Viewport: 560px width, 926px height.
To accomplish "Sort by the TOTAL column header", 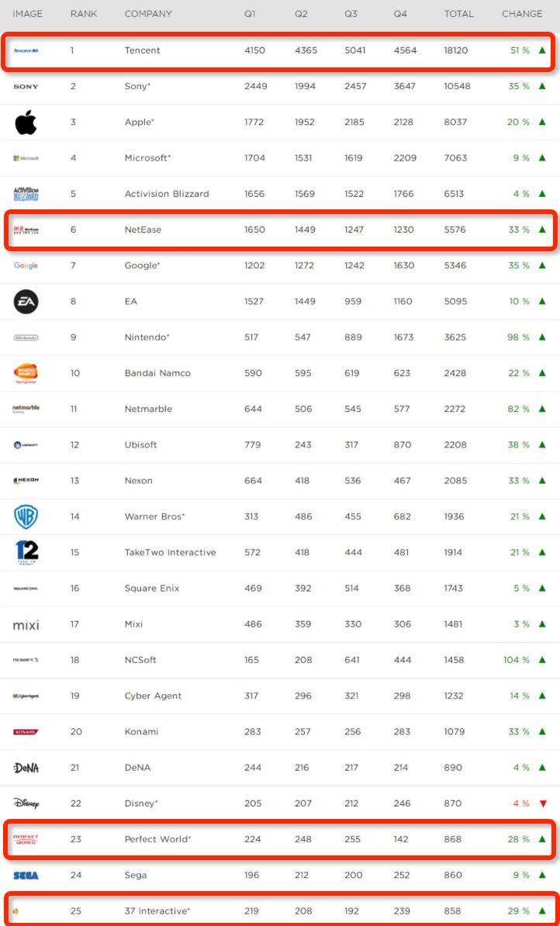I will pos(458,14).
